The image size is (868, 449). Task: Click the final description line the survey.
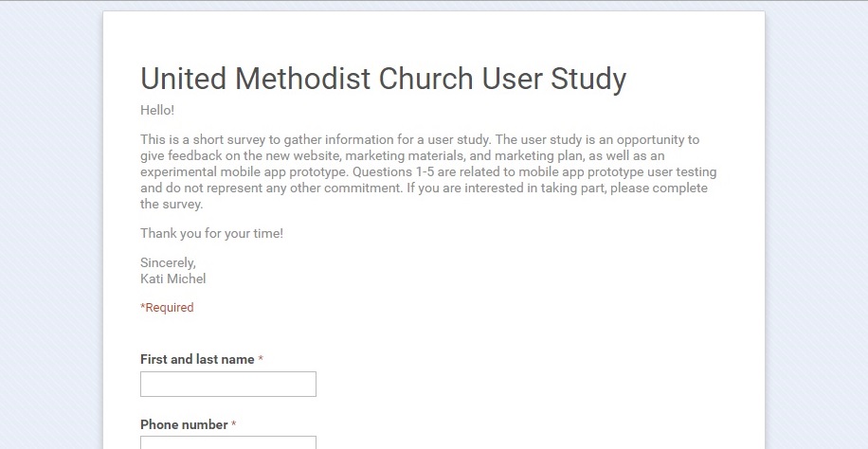click(171, 204)
